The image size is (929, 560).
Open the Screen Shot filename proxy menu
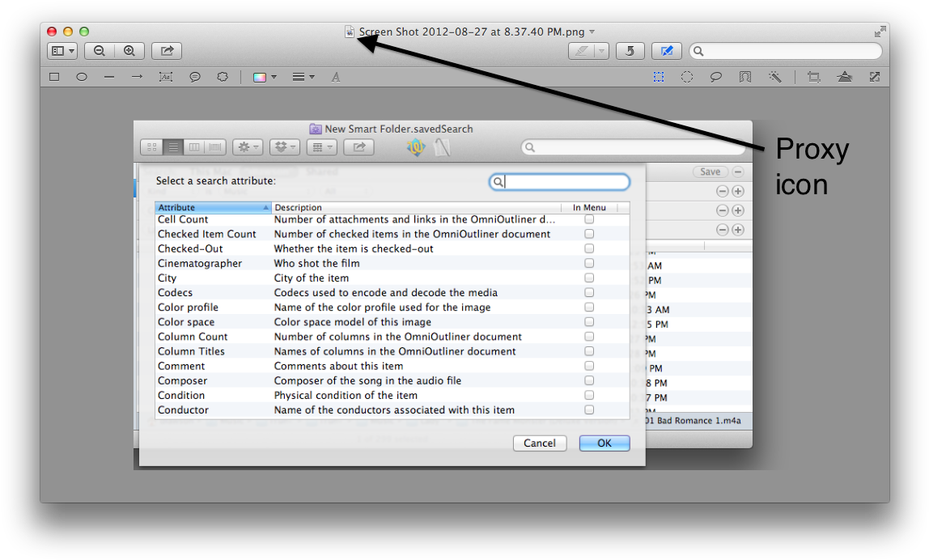click(x=350, y=32)
